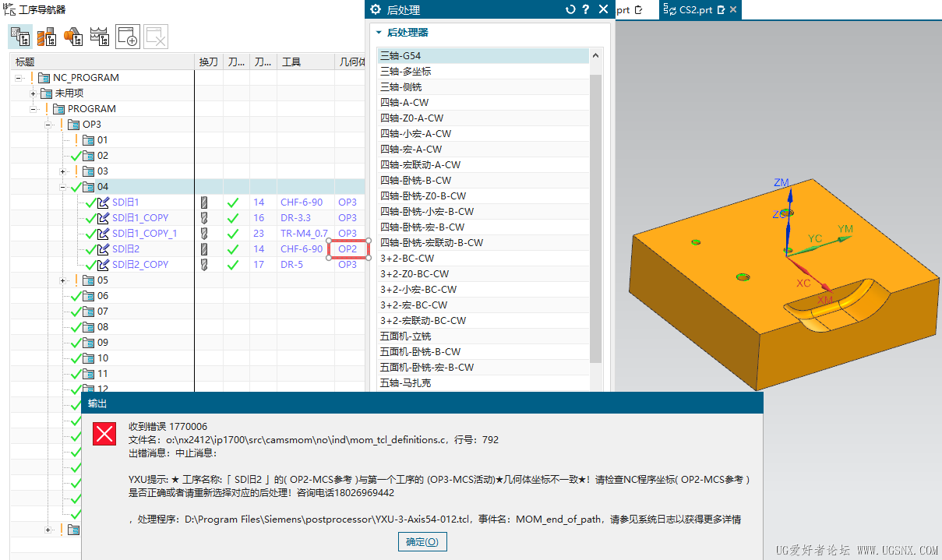
Task: Select 三轴-G54 postprocessor
Action: click(x=483, y=56)
